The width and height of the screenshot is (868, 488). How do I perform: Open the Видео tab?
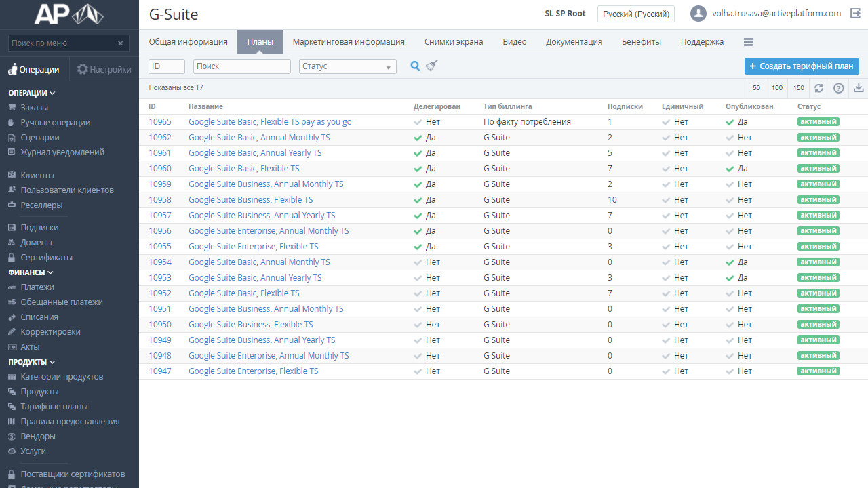coord(515,42)
